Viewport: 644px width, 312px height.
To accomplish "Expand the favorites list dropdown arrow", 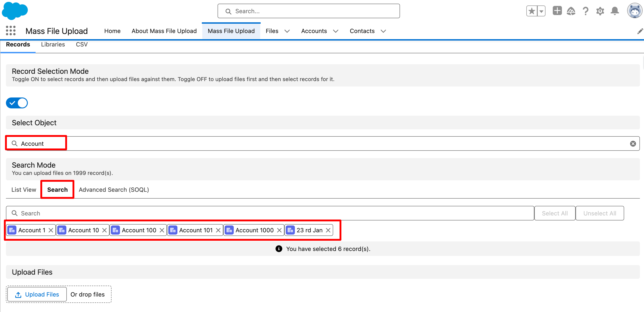I will [x=541, y=11].
